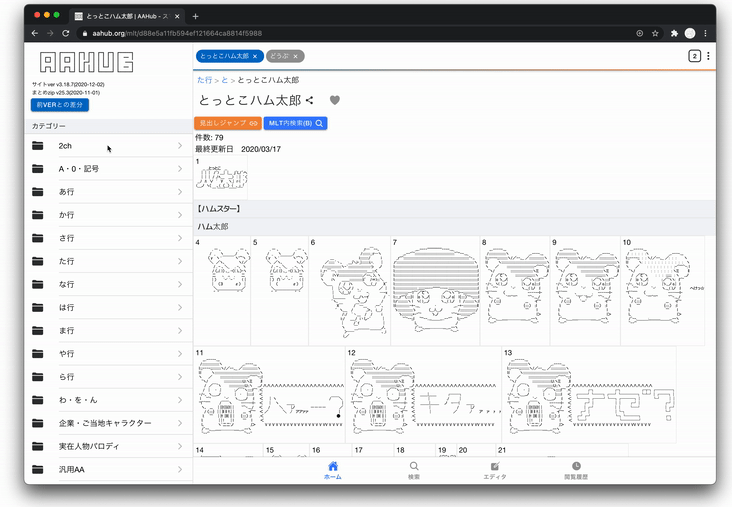Click the folder icon for わ・を・ん
Image resolution: width=732 pixels, height=507 pixels.
tap(38, 400)
